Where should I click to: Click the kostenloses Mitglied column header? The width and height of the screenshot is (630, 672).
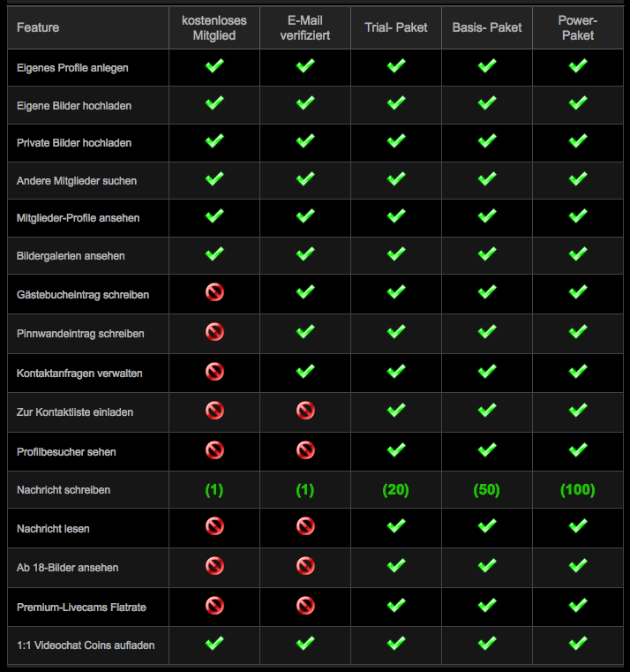pyautogui.click(x=214, y=28)
